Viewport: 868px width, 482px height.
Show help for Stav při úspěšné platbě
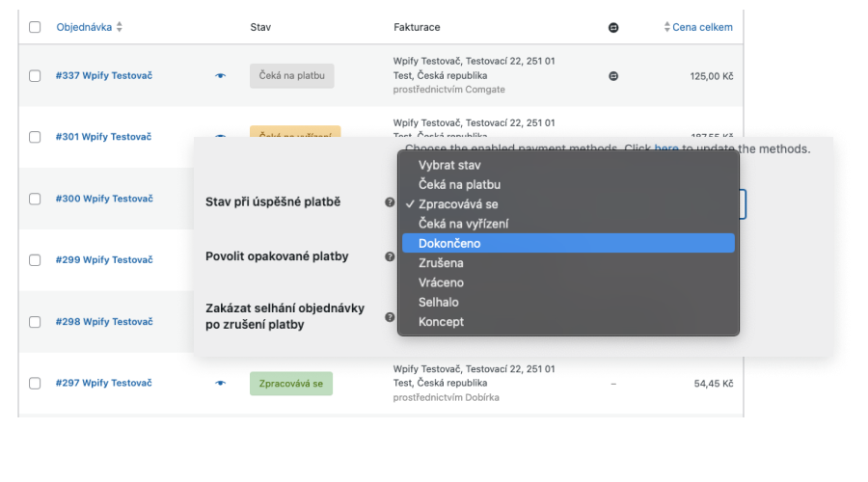pos(390,202)
